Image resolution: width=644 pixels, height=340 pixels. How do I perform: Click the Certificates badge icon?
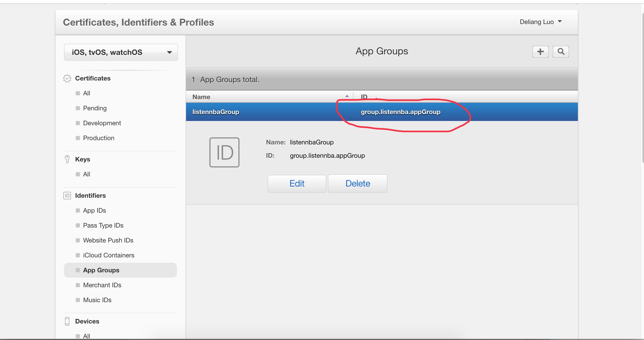click(67, 78)
